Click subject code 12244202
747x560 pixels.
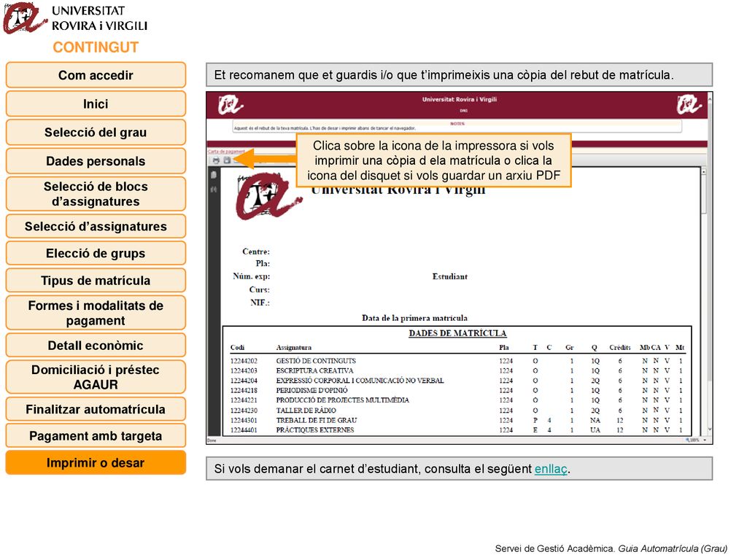pos(244,361)
